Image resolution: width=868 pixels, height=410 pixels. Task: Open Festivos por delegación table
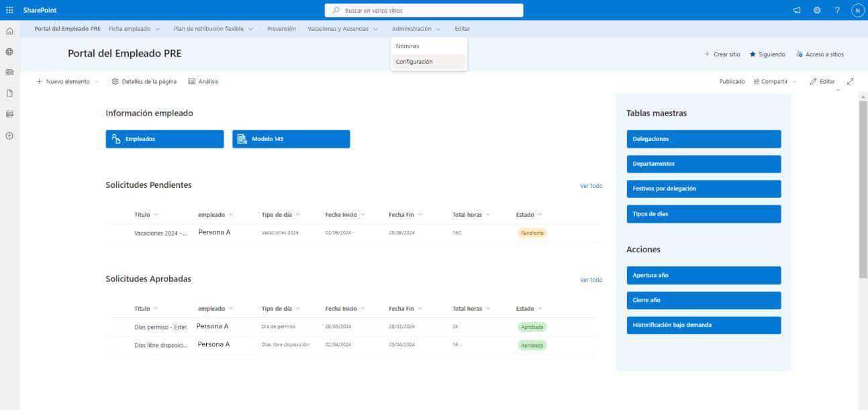[703, 189]
